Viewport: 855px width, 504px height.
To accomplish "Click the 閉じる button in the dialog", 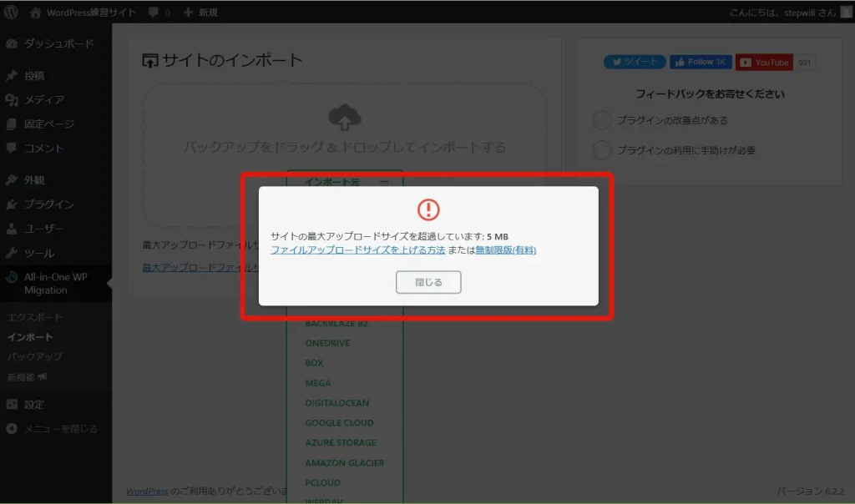I will [428, 282].
